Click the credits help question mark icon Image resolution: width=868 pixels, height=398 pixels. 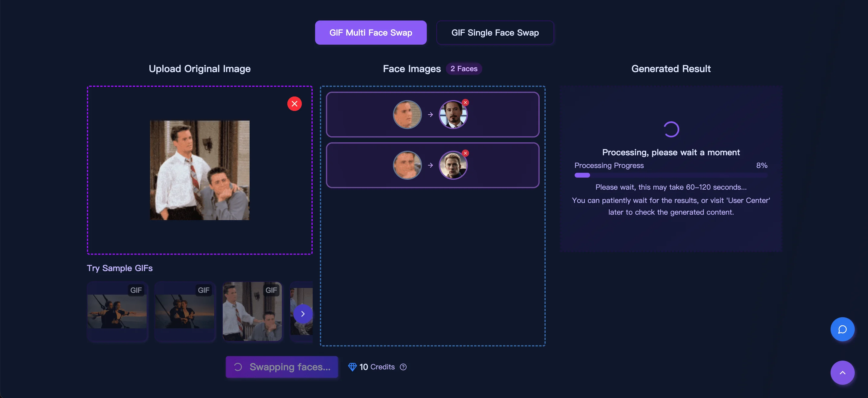coord(403,367)
